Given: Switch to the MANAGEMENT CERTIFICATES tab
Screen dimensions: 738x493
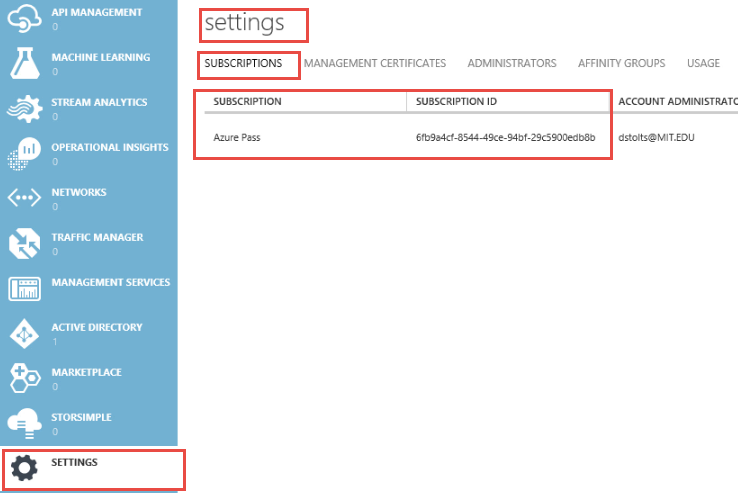Looking at the screenshot, I should (375, 63).
